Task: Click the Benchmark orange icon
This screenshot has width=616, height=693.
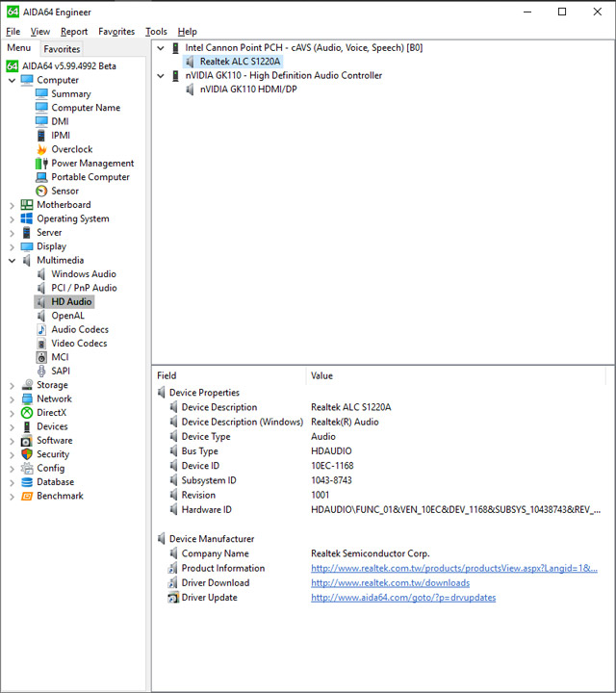Action: pyautogui.click(x=27, y=496)
